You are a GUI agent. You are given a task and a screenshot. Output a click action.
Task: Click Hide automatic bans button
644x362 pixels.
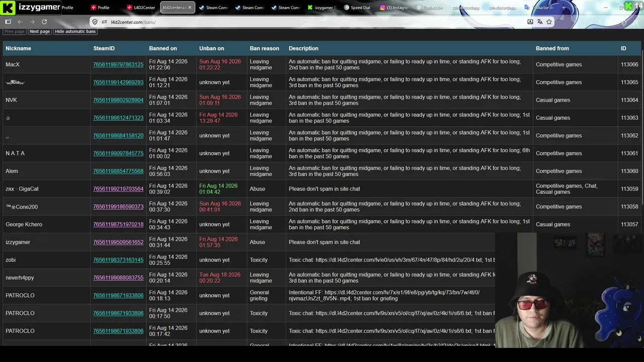click(75, 31)
